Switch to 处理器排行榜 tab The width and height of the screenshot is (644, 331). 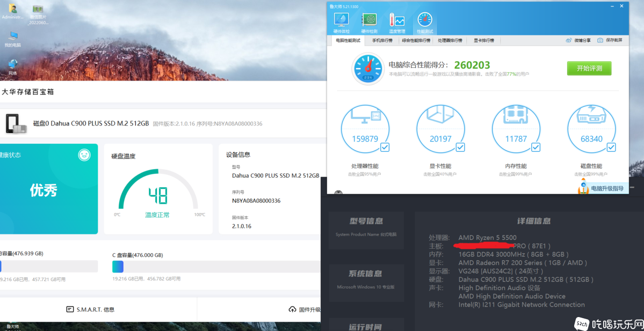point(450,41)
